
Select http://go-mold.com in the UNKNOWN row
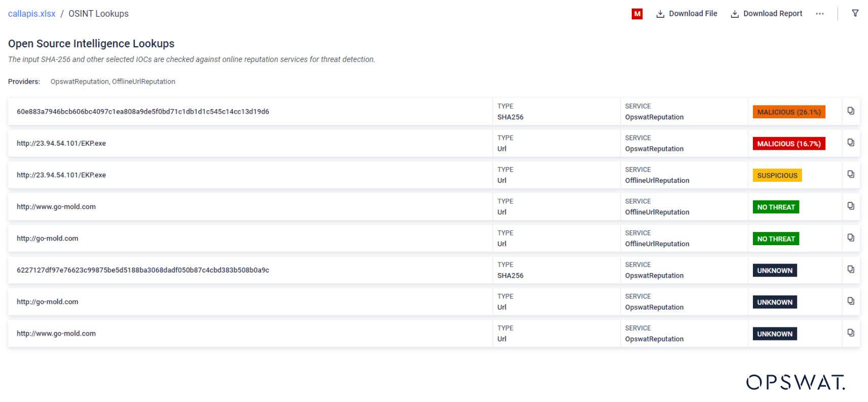pos(48,302)
